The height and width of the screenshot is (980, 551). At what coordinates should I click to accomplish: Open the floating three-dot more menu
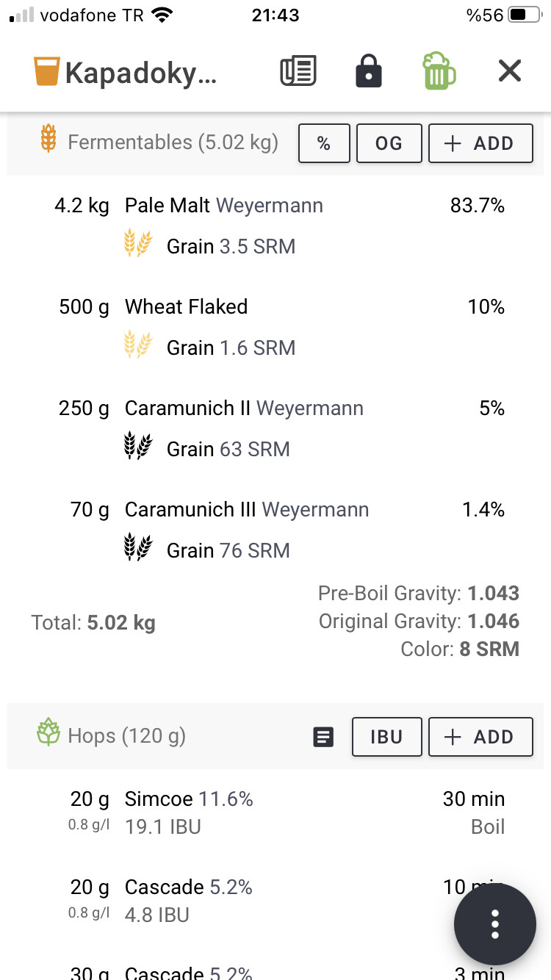point(495,924)
